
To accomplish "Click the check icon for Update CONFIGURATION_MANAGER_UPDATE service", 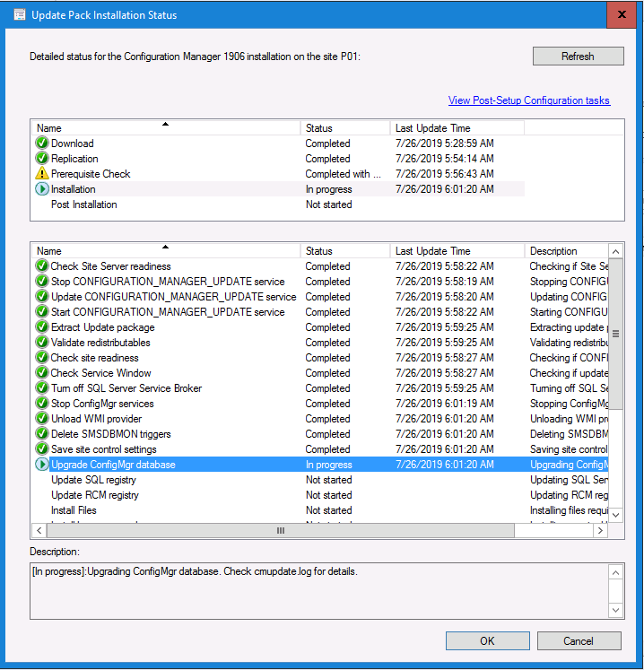I will pos(42,297).
